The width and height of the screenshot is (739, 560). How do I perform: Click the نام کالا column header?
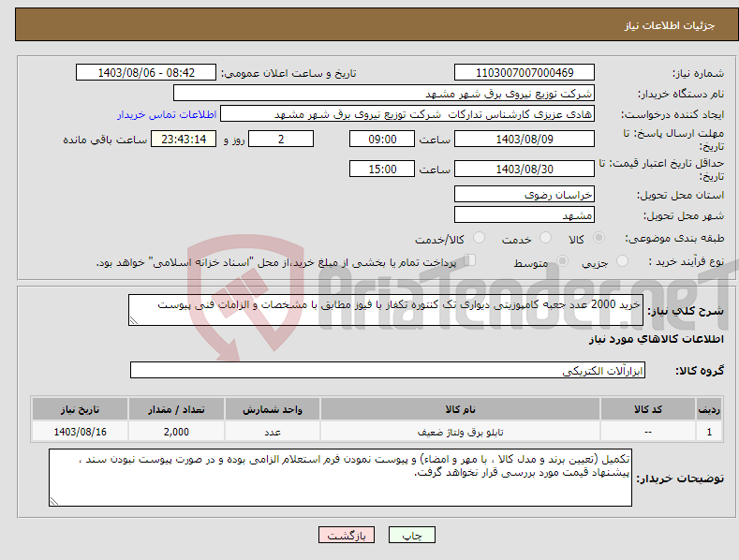click(460, 409)
